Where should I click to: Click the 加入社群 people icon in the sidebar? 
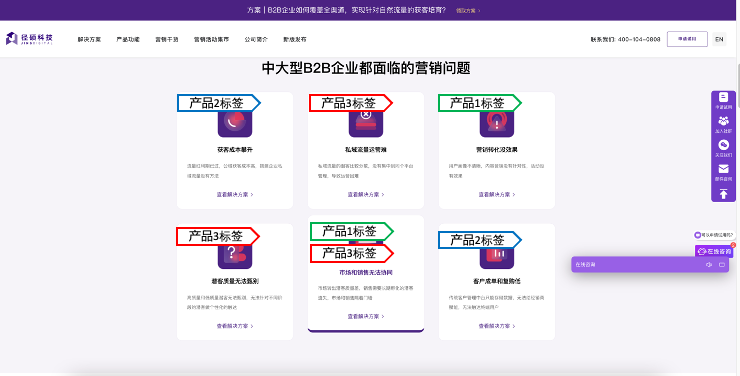(723, 121)
